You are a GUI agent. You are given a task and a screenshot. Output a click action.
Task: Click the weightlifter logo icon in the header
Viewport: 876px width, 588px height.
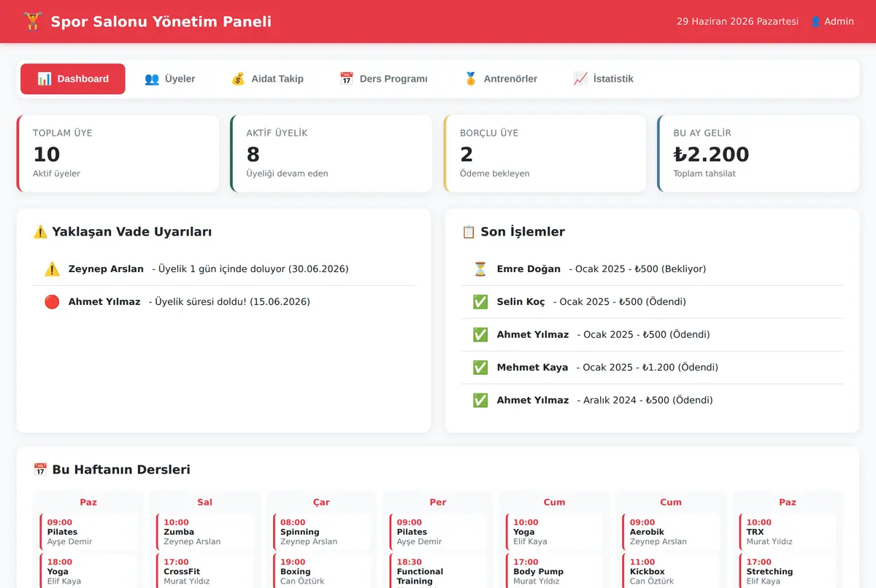coord(32,21)
